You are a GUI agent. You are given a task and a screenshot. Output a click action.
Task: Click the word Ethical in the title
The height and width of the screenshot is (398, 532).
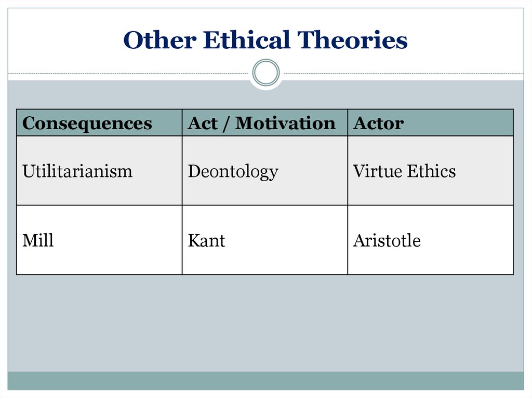pyautogui.click(x=247, y=40)
